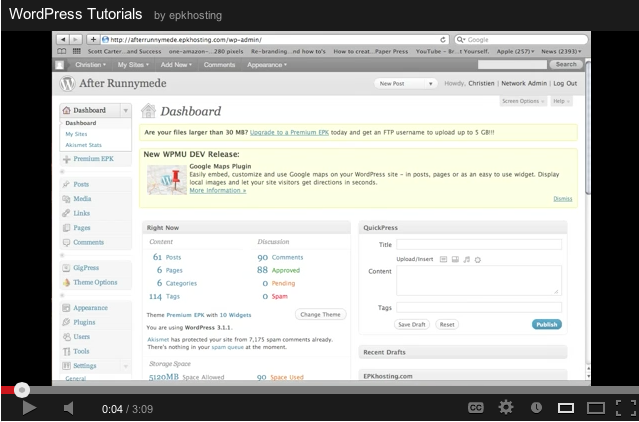Open Comments in the admin bar
This screenshot has height=422, width=639.
219,64
